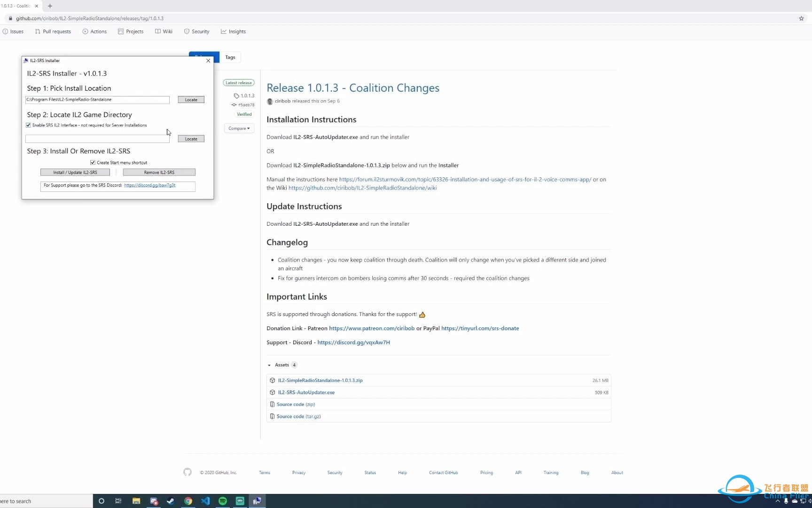Click the thumbs-up emoji after support text
This screenshot has width=812, height=508.
pos(422,315)
